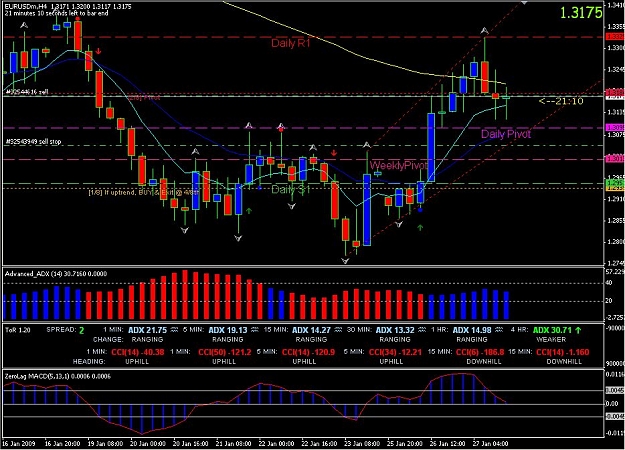Click 1.2800 price scale label
The image size is (625, 450).
pos(616,242)
